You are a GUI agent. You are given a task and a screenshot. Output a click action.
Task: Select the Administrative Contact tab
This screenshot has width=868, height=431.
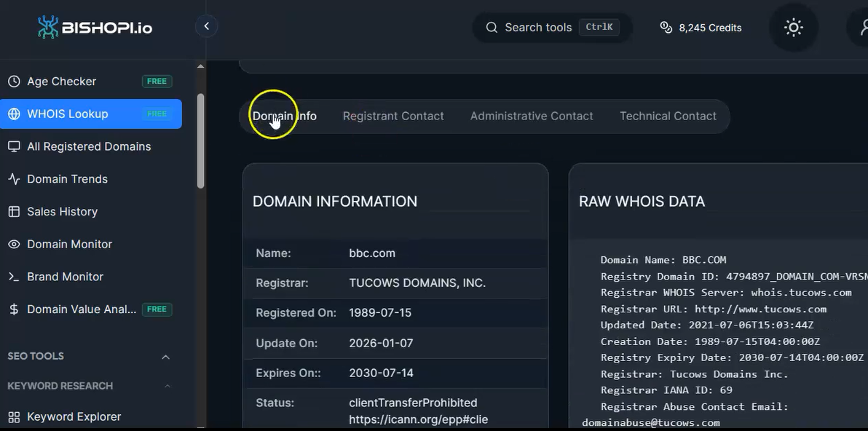coord(531,116)
